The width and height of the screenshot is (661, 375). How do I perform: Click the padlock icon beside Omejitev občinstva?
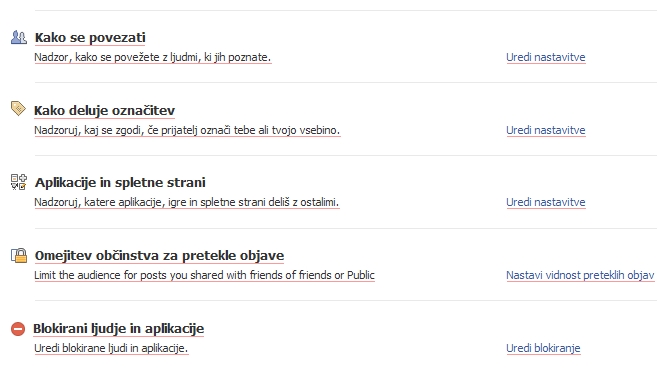tap(19, 255)
